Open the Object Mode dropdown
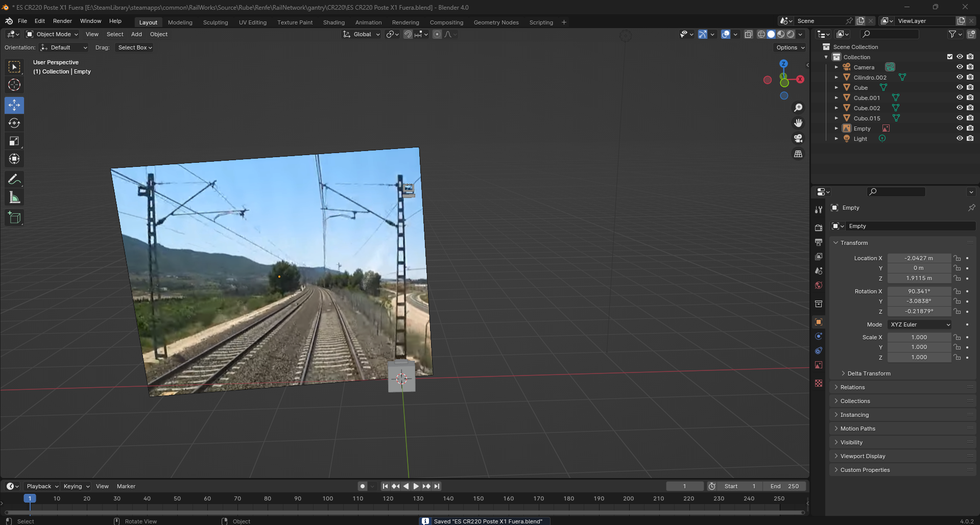 (x=52, y=34)
